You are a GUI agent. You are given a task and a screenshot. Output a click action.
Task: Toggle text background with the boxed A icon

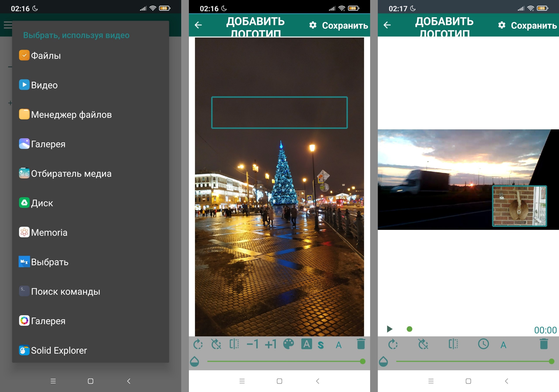coord(307,344)
